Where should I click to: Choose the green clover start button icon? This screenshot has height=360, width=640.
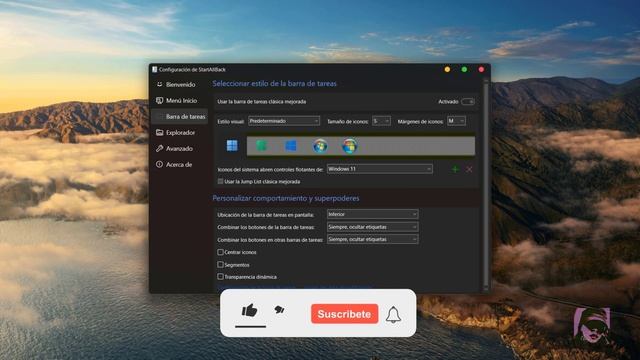tap(261, 146)
